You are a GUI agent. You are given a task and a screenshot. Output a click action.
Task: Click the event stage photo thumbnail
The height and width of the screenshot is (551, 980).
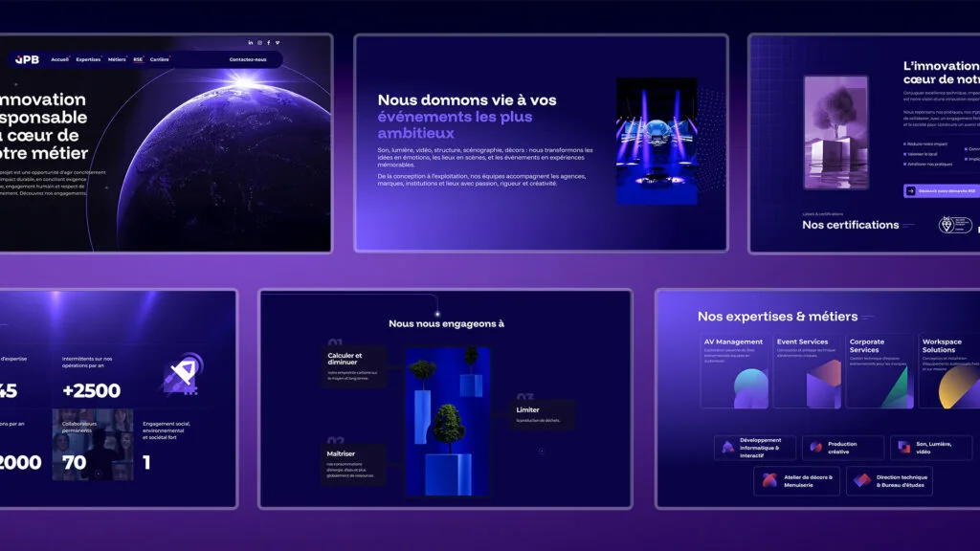[x=657, y=142]
